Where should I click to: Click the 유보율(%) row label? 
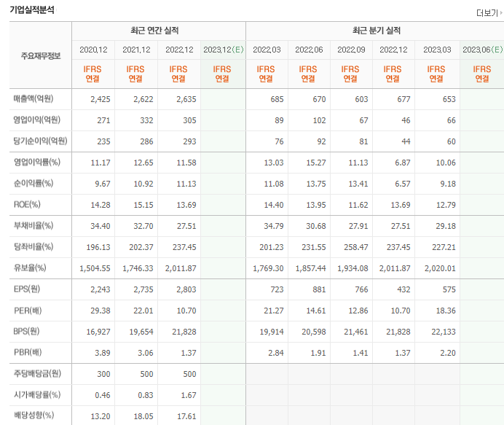point(30,268)
